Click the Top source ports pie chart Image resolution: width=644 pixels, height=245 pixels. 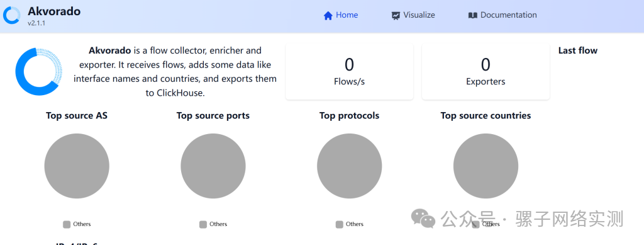213,166
